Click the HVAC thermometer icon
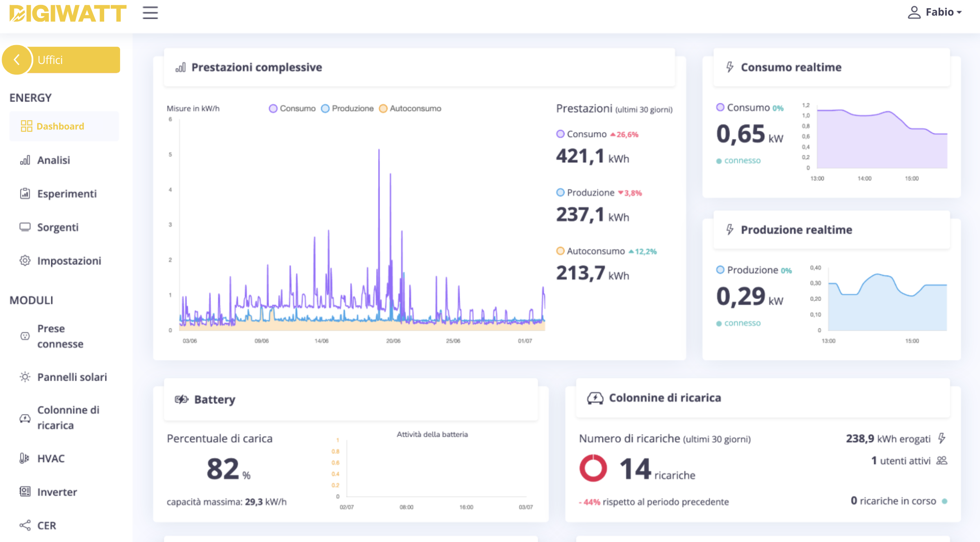This screenshot has height=542, width=980. (25, 458)
